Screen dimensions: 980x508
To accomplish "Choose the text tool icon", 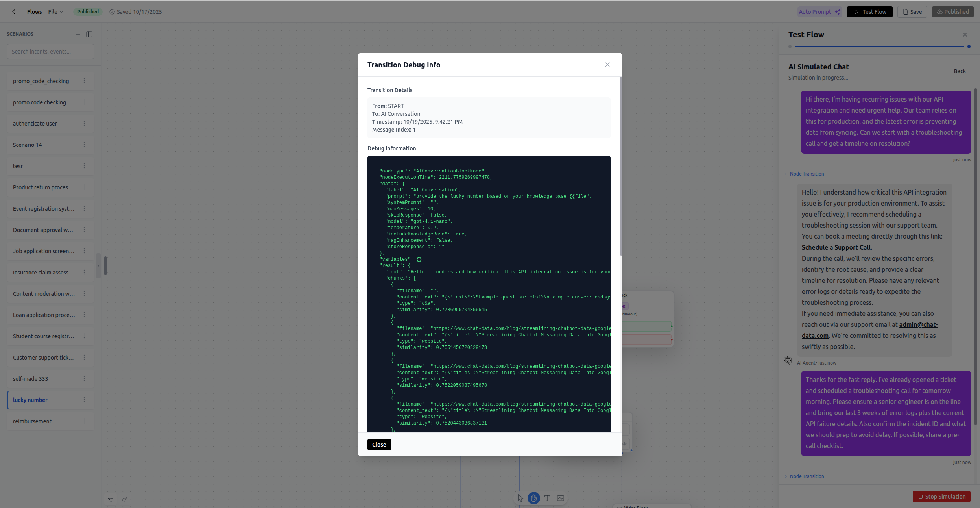I will [x=547, y=498].
